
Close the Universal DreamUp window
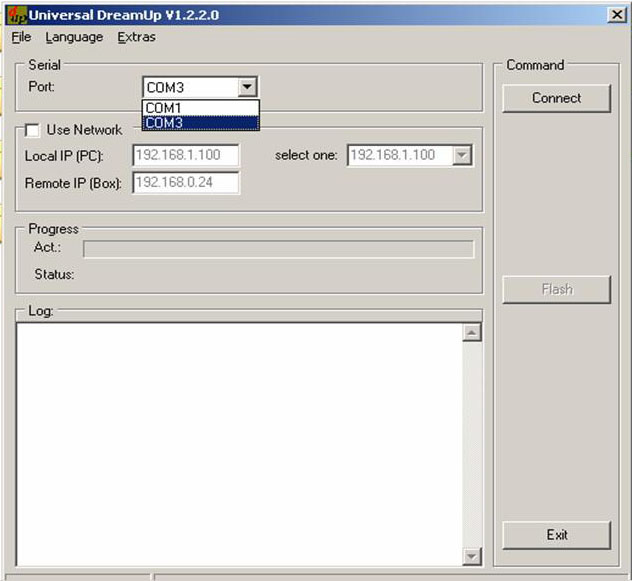(x=617, y=15)
